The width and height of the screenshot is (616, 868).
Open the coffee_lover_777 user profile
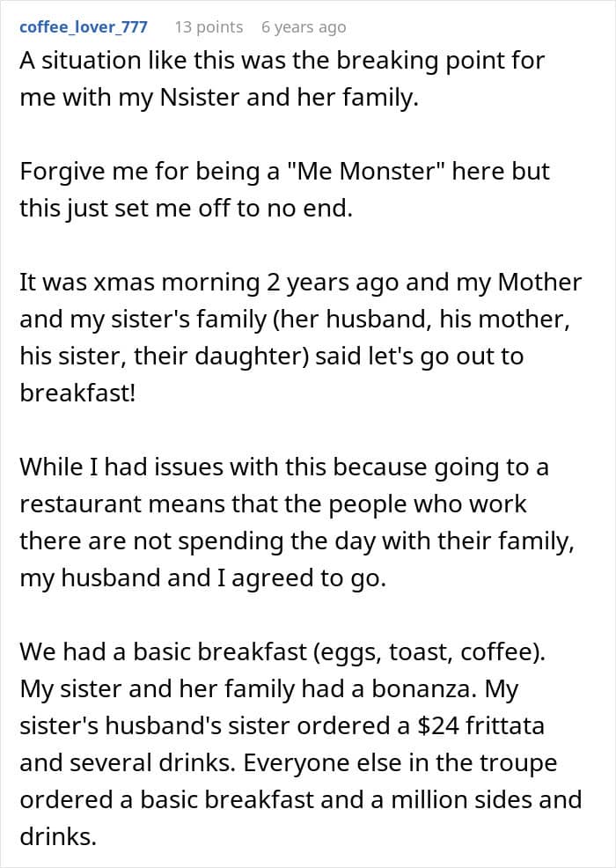pos(84,26)
